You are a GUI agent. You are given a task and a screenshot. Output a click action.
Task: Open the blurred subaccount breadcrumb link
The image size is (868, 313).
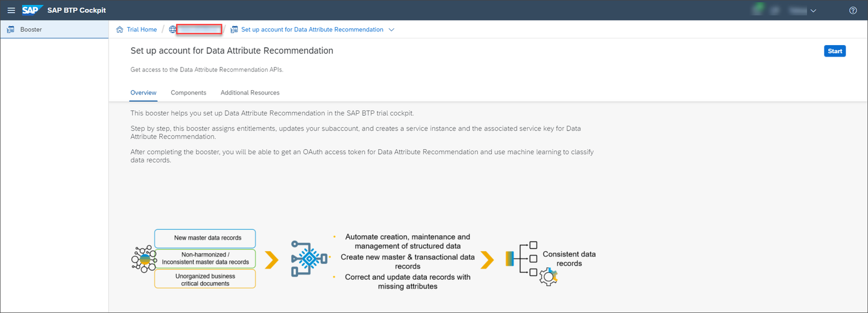pos(200,29)
